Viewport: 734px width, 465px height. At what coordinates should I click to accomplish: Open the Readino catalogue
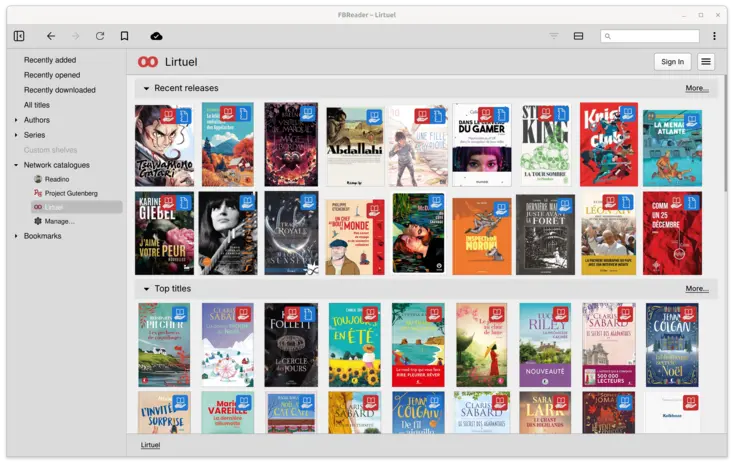click(56, 179)
